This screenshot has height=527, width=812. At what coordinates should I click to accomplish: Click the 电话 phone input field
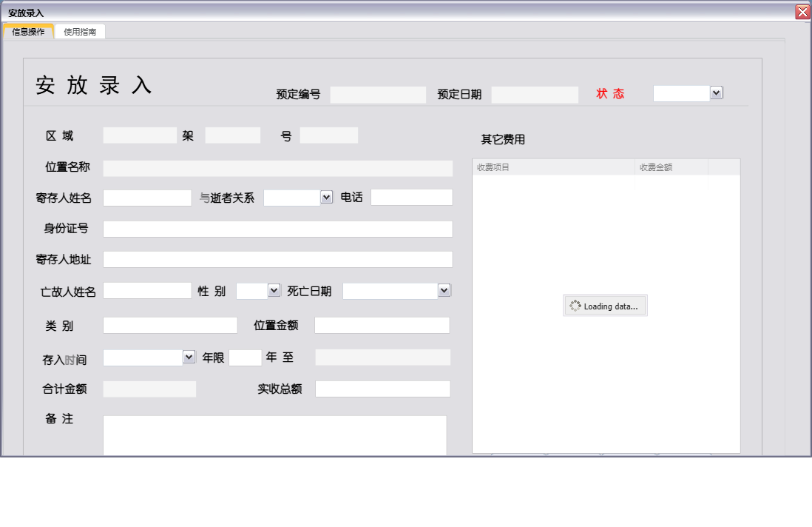click(410, 197)
